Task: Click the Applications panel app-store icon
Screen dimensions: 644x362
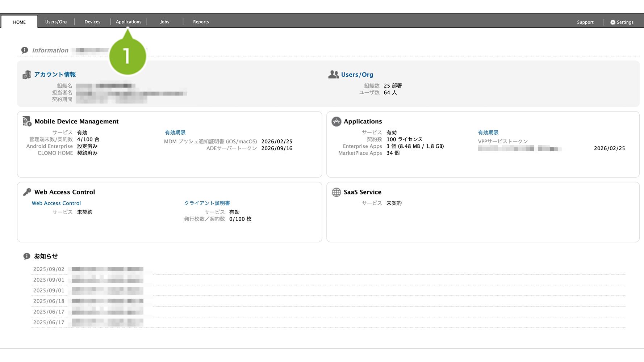Action: tap(336, 122)
